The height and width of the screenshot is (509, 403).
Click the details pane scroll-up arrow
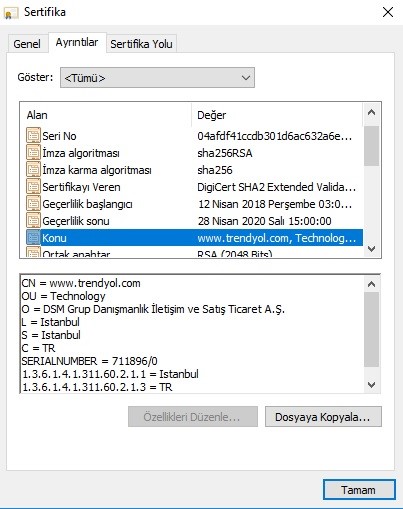pyautogui.click(x=371, y=284)
